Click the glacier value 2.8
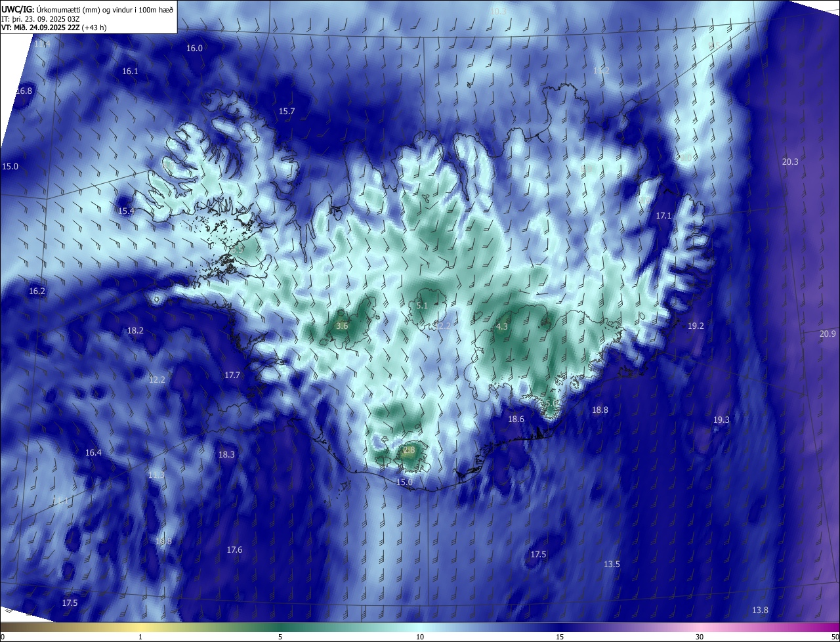This screenshot has width=840, height=642. [x=409, y=450]
